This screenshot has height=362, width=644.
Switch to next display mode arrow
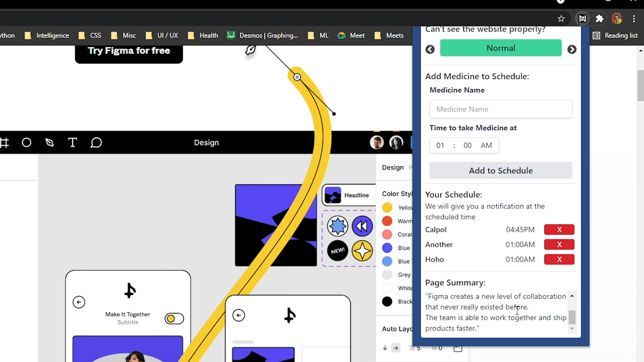pos(572,50)
